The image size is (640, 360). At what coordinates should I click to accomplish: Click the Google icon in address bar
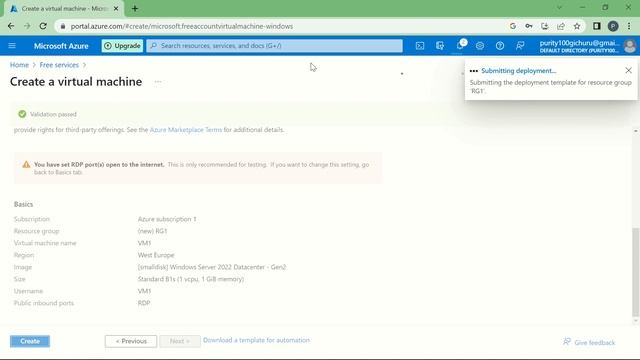click(513, 26)
